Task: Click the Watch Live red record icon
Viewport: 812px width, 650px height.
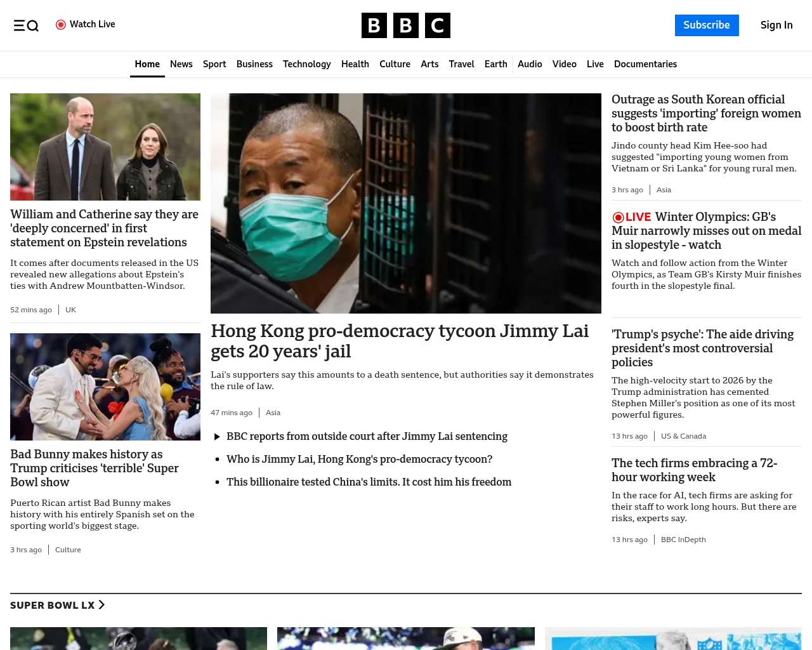Action: [x=61, y=25]
